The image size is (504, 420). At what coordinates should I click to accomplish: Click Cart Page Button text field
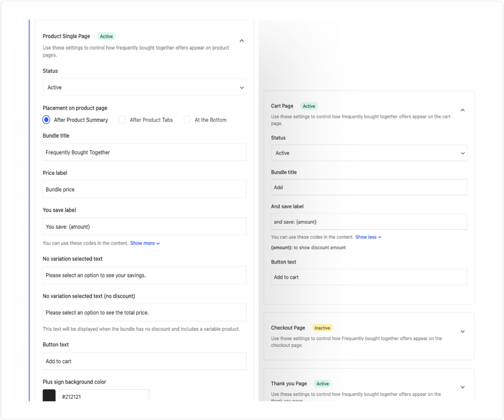tap(369, 277)
